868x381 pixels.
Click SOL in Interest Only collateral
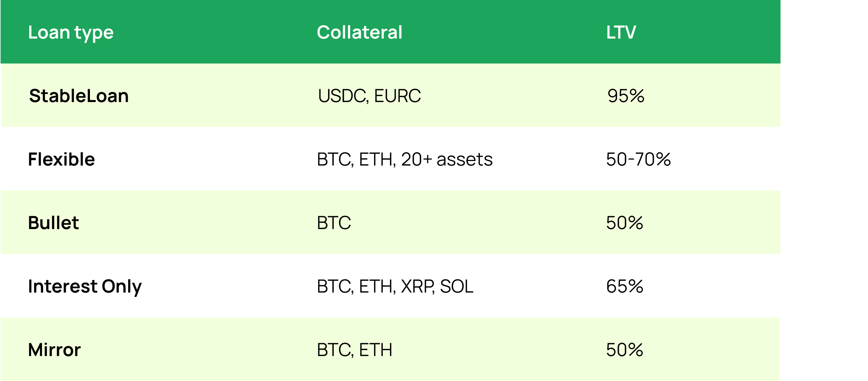[456, 287]
